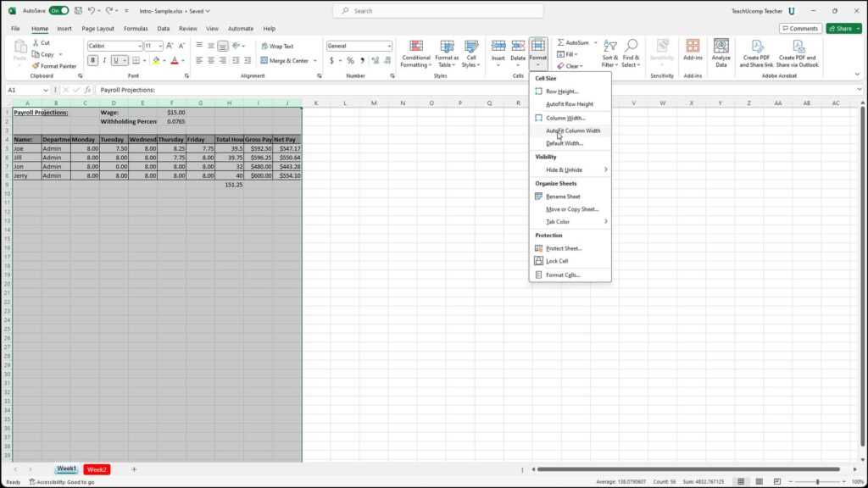The image size is (868, 488).
Task: Switch to the Week2 sheet tab
Action: 97,469
